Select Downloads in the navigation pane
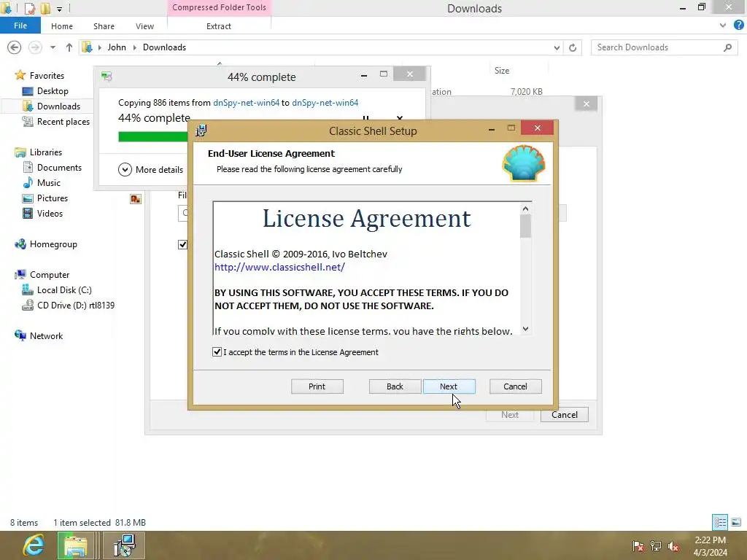The width and height of the screenshot is (747, 560). [58, 106]
